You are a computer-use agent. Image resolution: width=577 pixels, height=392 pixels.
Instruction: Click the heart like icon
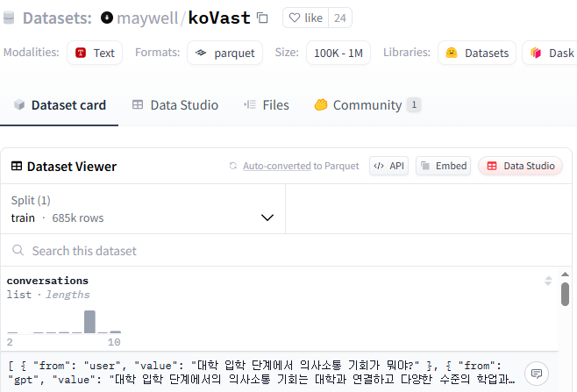click(295, 18)
